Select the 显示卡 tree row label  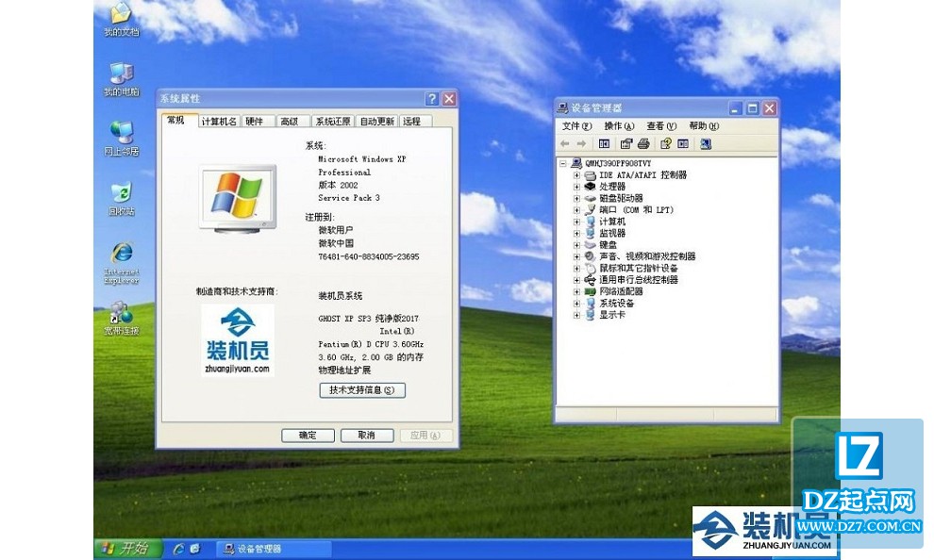pos(612,315)
